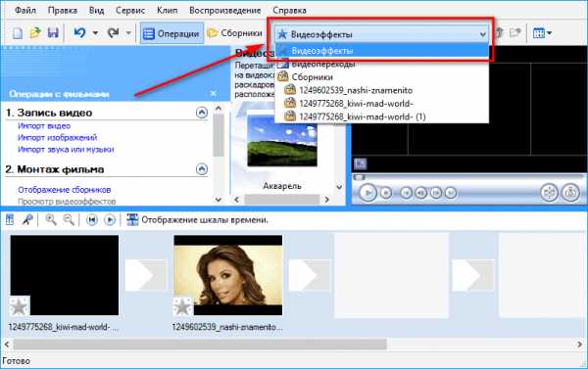
Task: Open the Сервис menu
Action: pyautogui.click(x=130, y=11)
